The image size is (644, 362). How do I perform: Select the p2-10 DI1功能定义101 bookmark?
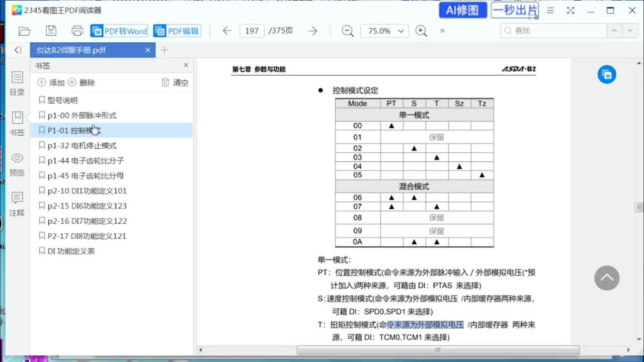pos(112,191)
